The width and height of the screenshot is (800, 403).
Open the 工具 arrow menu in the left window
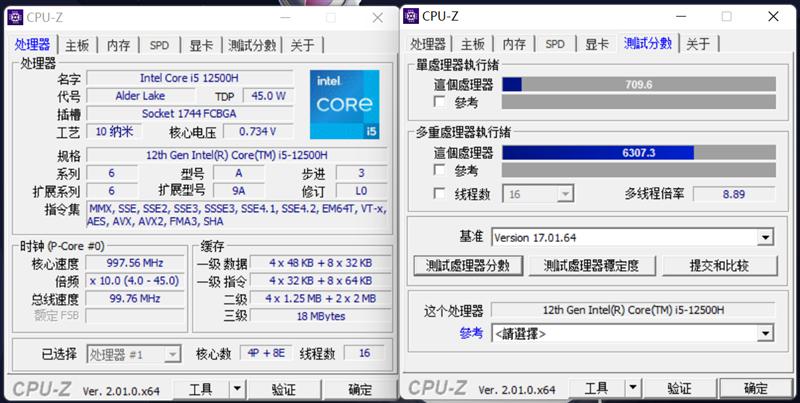[237, 389]
